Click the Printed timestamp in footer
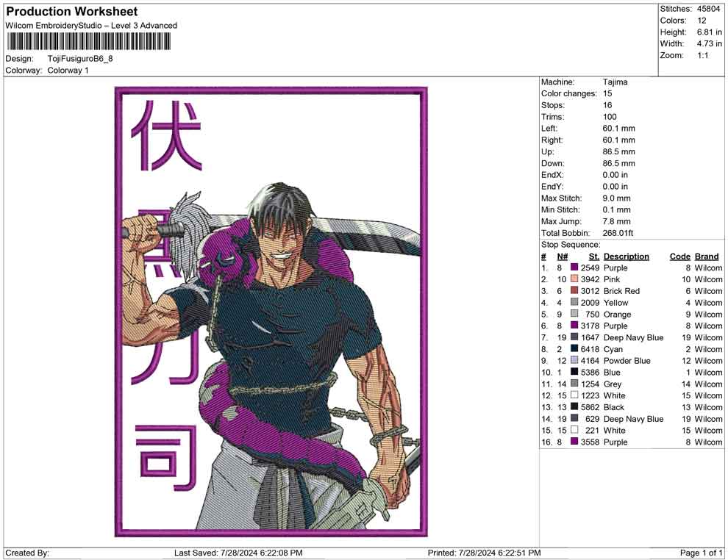This screenshot has height=560, width=728. 485,553
